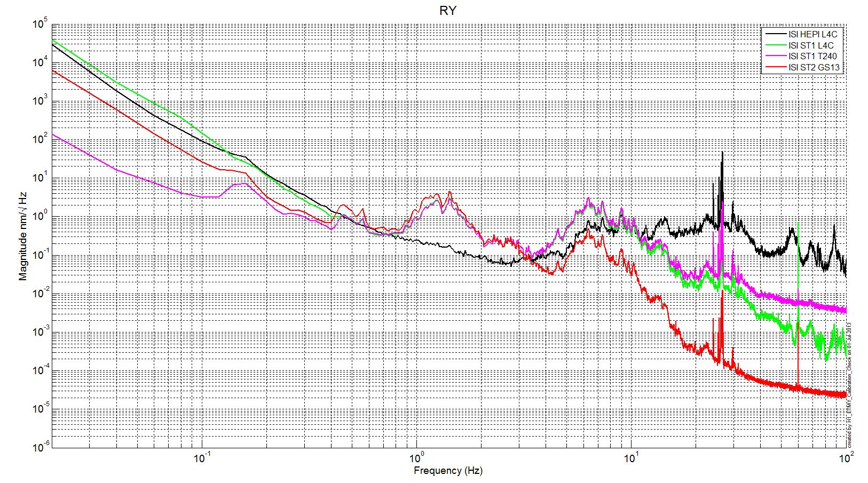Click the RY plot title
This screenshot has width=868, height=483.
[448, 11]
